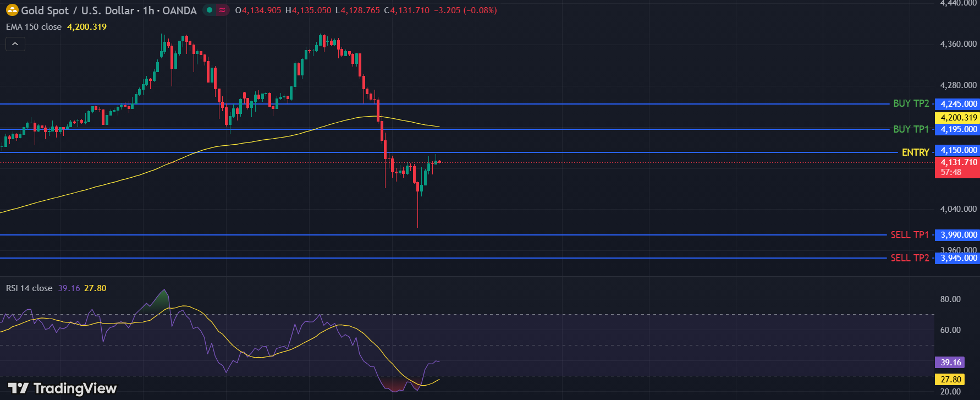Select the yellow ENTRY line label
This screenshot has height=400, width=980.
point(915,152)
